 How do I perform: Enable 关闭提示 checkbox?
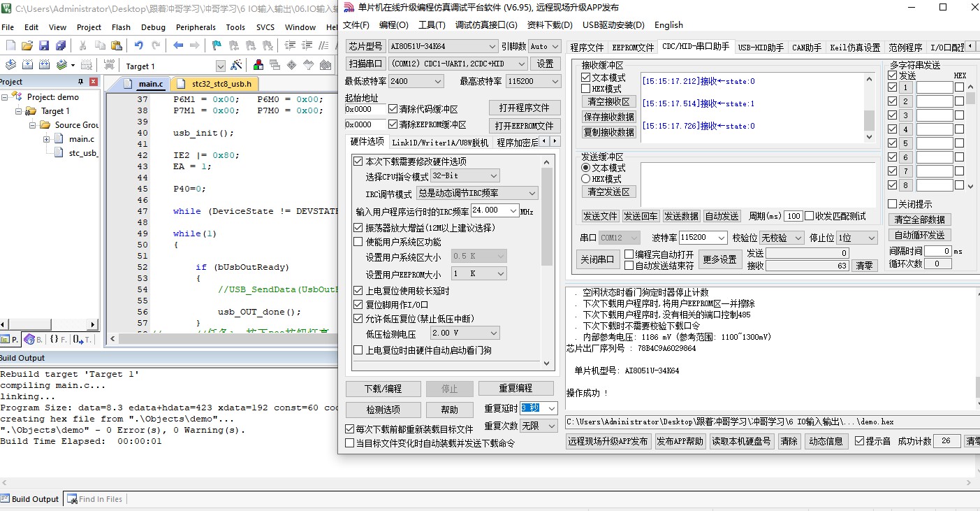(x=892, y=204)
